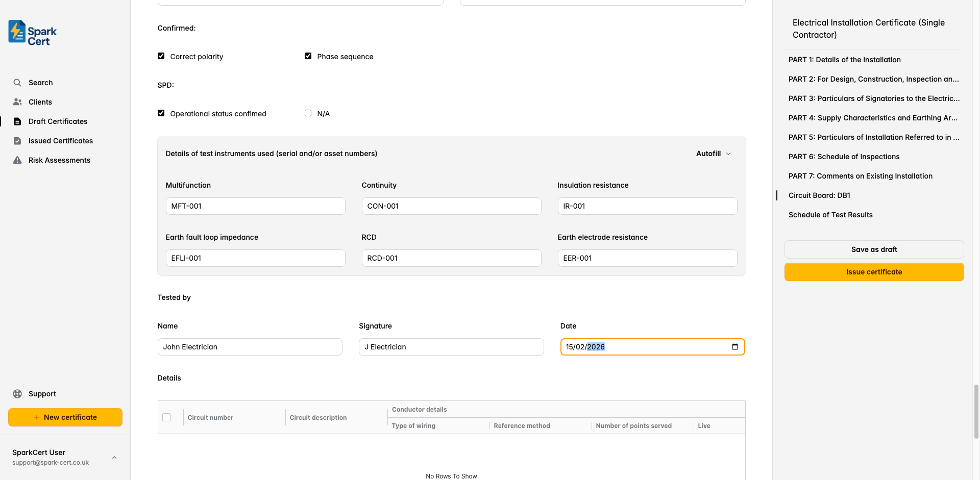The height and width of the screenshot is (480, 980).
Task: Click the Clients people icon
Action: [x=17, y=102]
